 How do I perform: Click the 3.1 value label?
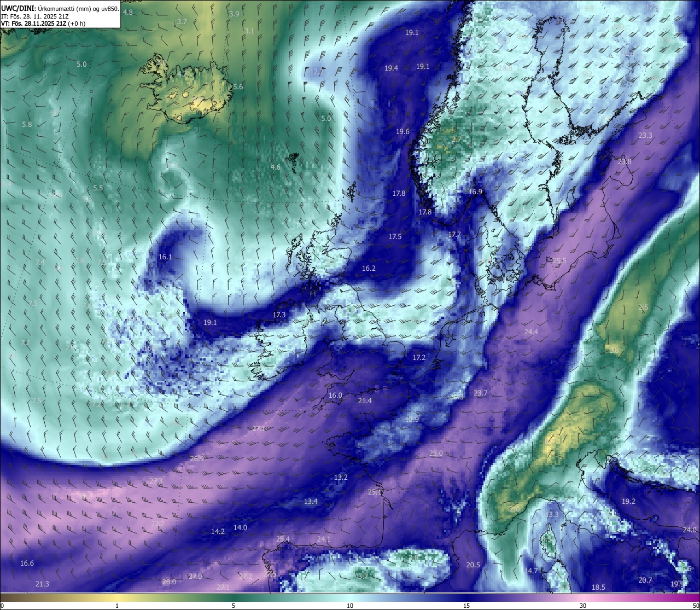click(x=249, y=31)
